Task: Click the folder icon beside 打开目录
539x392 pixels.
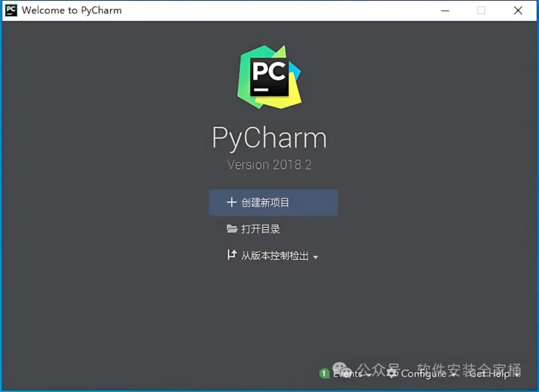Action: pos(232,228)
